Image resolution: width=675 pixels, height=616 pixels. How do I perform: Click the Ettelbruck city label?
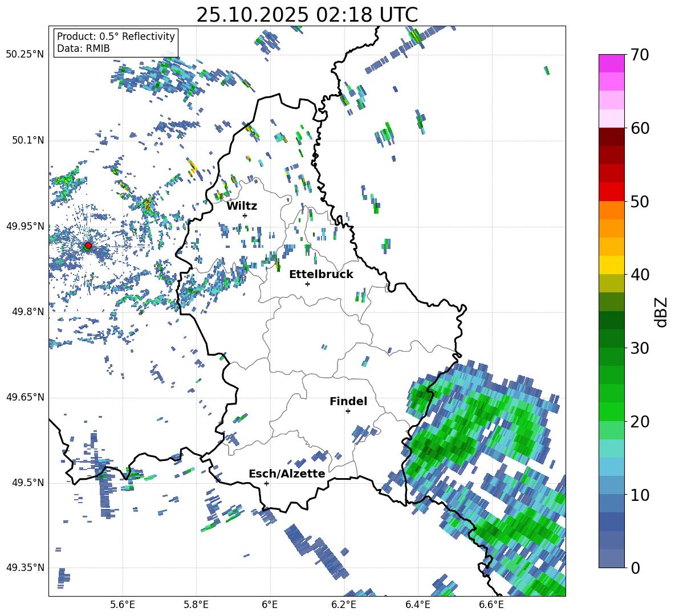point(321,275)
